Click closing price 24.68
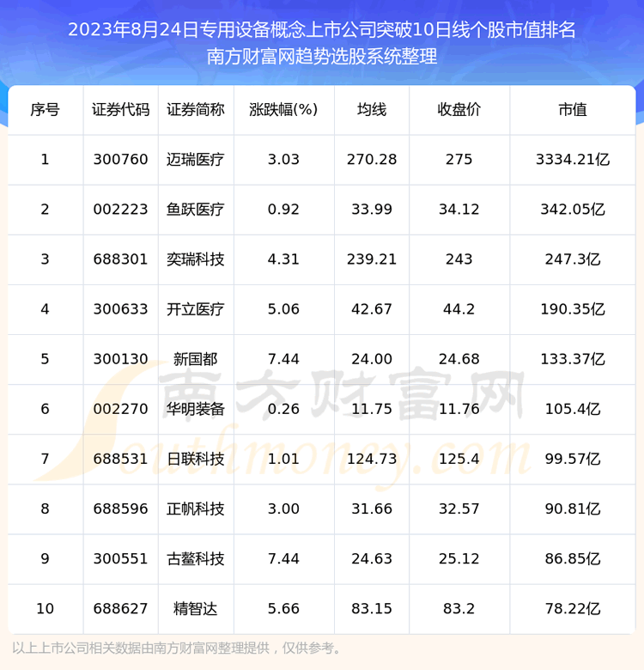 pyautogui.click(x=459, y=359)
